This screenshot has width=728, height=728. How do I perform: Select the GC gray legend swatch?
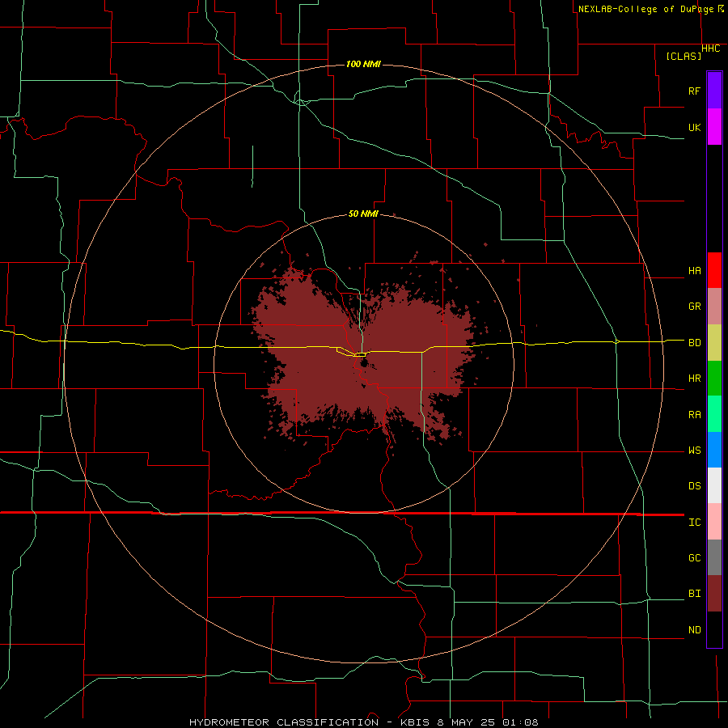[x=714, y=557]
